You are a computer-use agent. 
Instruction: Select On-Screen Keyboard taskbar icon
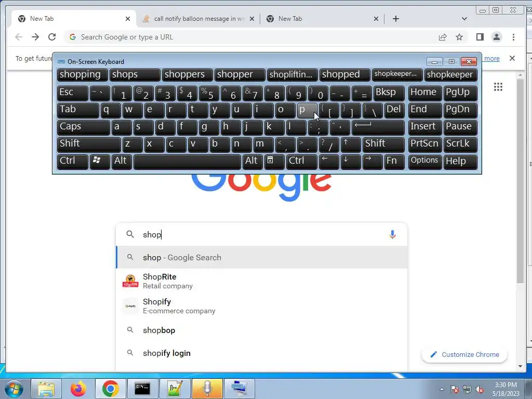click(x=239, y=389)
